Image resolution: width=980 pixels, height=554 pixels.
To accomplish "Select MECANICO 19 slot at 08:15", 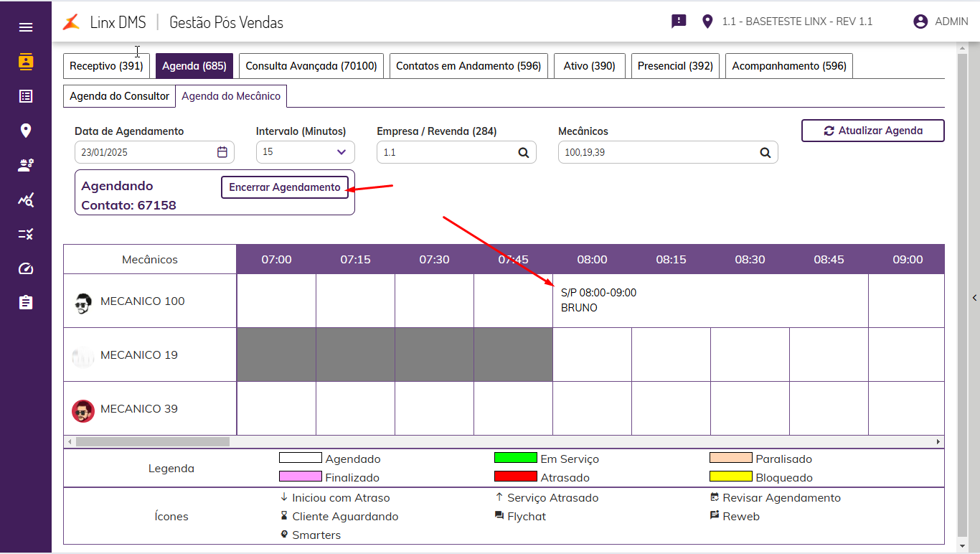I will 671,355.
